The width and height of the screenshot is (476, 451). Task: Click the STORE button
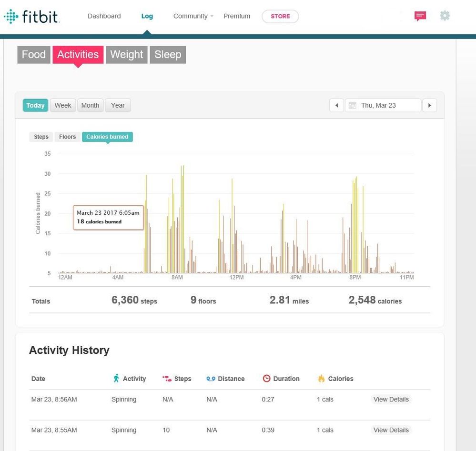point(280,16)
